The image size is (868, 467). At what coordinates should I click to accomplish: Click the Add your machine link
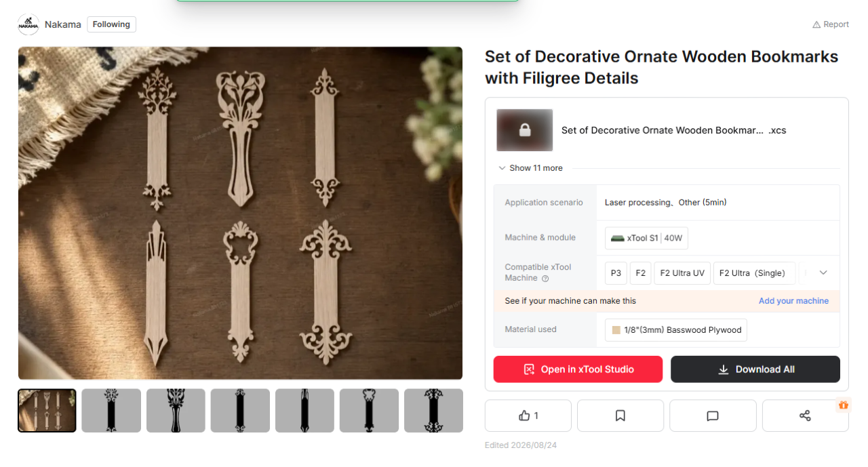click(x=793, y=301)
